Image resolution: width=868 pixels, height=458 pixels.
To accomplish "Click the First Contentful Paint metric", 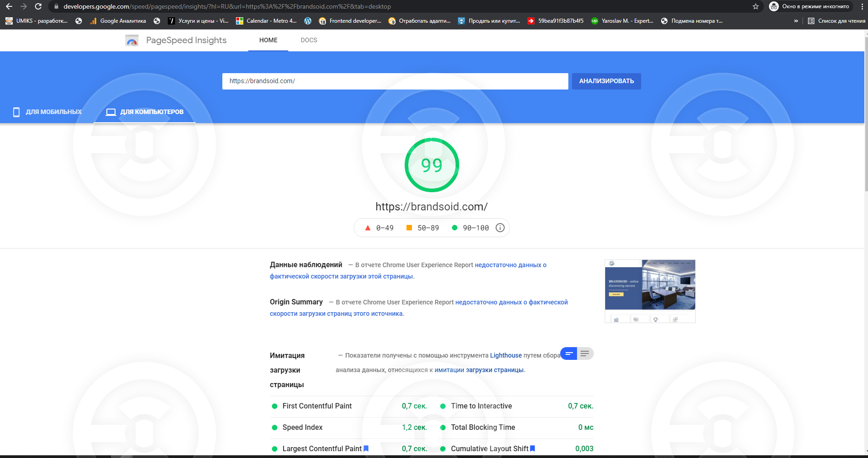I will pyautogui.click(x=350, y=406).
